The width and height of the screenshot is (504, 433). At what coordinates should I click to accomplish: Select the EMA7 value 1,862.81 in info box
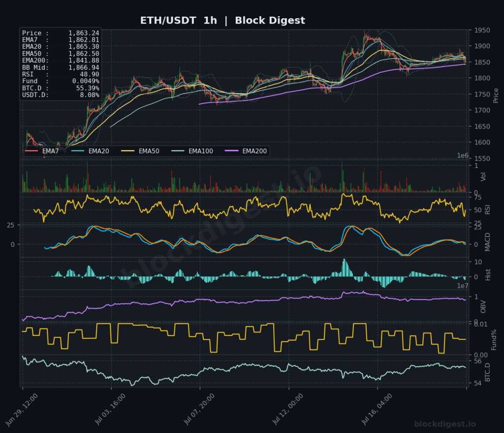pos(84,40)
